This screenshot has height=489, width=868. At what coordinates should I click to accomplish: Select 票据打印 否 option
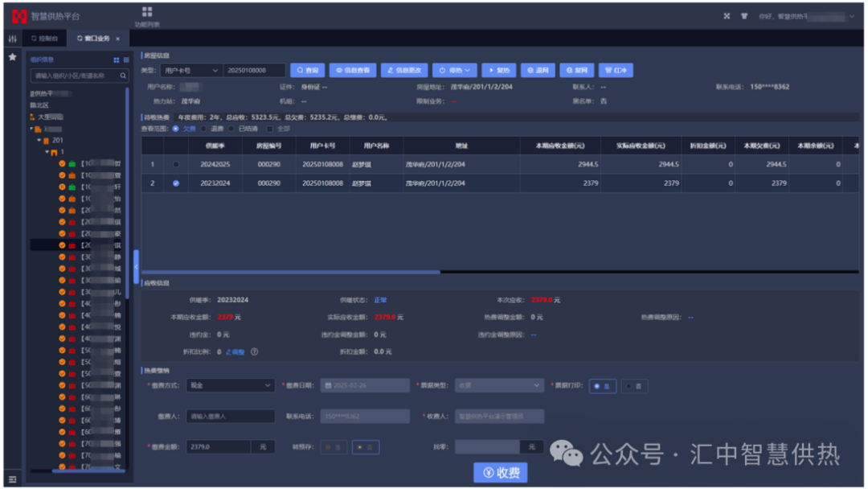click(x=634, y=386)
